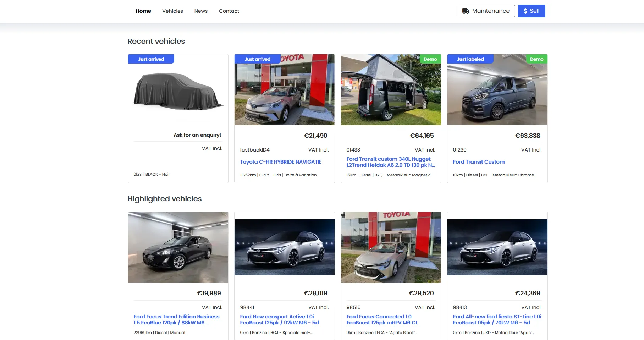644x340 pixels.
Task: Open the blue Ford Transit Custom photo
Action: pyautogui.click(x=497, y=90)
